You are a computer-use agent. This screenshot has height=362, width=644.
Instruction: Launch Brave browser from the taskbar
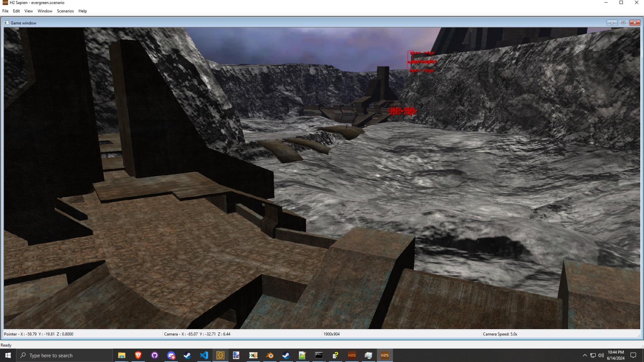click(138, 355)
